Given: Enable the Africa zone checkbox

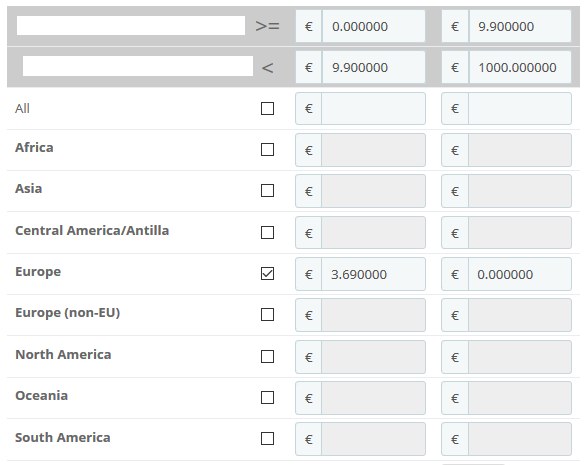Looking at the screenshot, I should click(x=267, y=150).
